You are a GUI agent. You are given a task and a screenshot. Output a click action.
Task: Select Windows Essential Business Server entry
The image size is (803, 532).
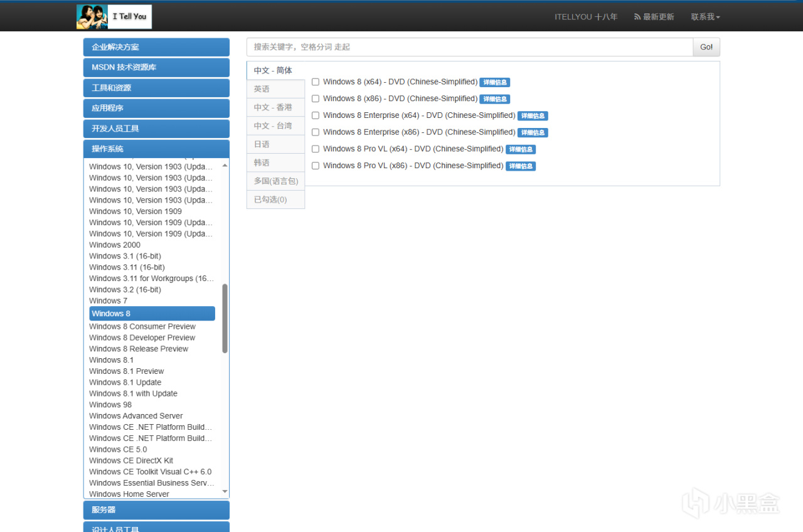coord(152,483)
